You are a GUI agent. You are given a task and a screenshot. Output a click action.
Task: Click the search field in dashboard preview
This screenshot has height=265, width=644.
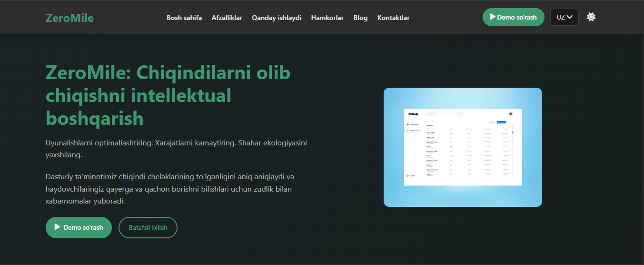[443, 114]
